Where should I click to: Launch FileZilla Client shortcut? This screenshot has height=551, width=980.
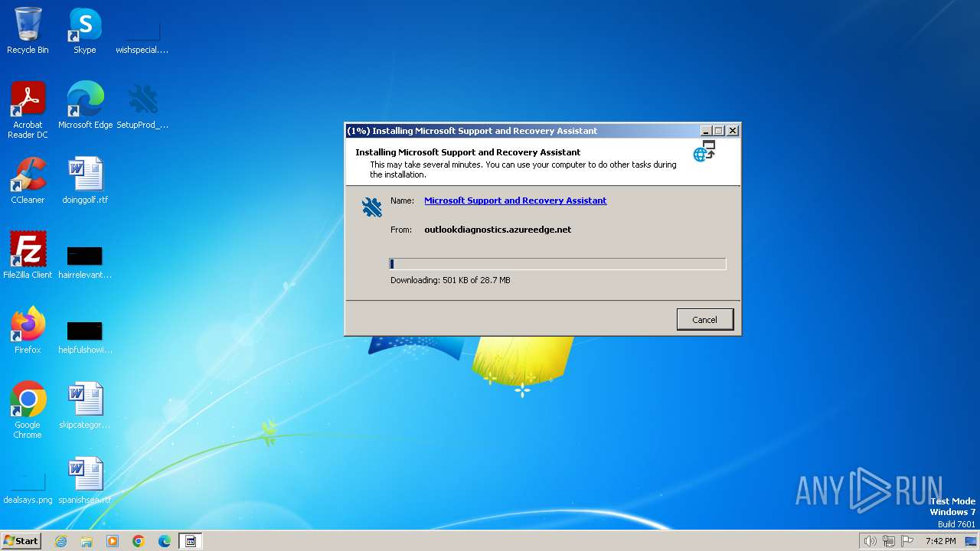pos(28,256)
